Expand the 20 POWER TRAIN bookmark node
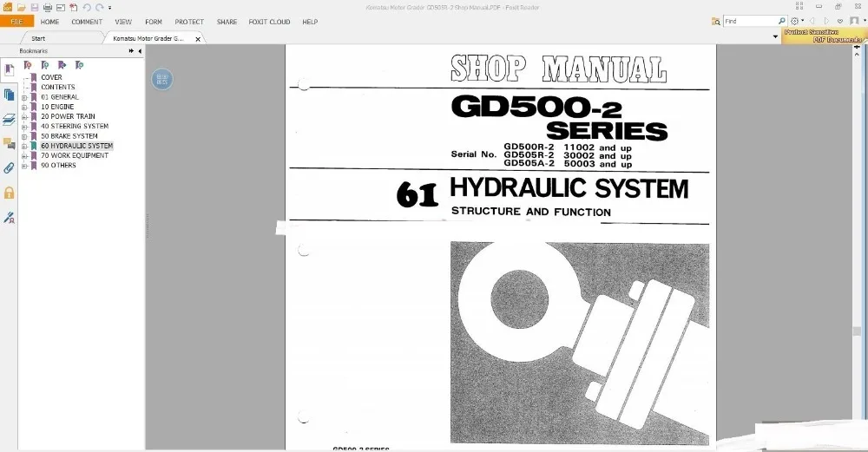Image resolution: width=868 pixels, height=452 pixels. 24,117
